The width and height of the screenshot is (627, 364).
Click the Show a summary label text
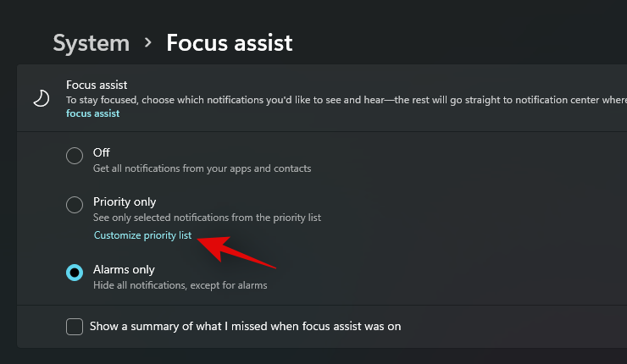click(x=245, y=326)
